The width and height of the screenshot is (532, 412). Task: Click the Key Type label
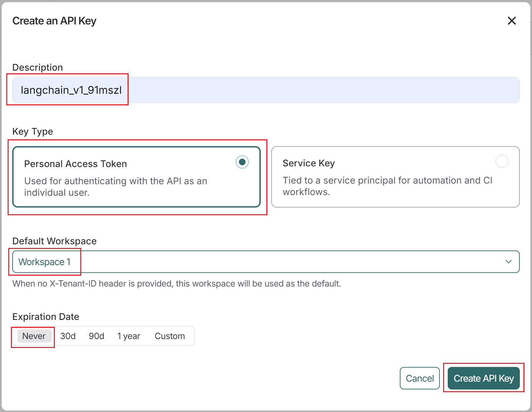pos(32,131)
